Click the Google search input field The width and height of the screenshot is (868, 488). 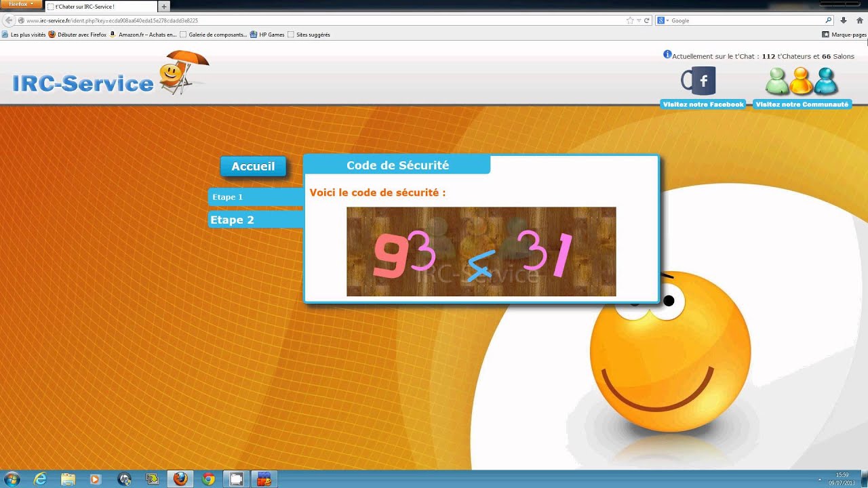point(746,20)
